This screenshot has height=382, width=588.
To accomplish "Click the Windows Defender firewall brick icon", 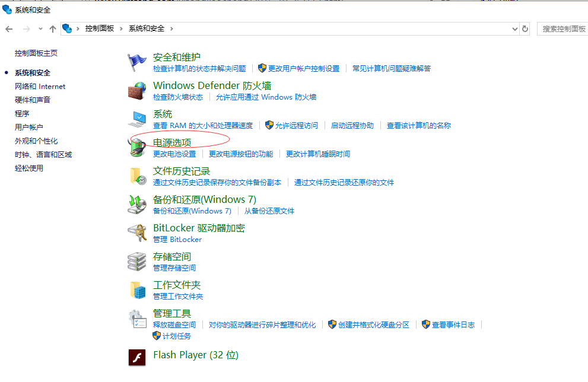I will pos(137,91).
